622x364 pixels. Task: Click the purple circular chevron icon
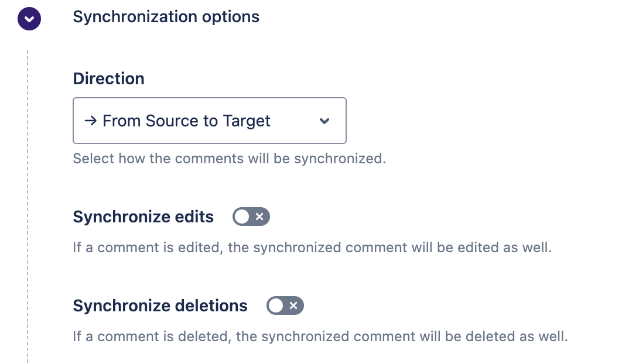29,19
